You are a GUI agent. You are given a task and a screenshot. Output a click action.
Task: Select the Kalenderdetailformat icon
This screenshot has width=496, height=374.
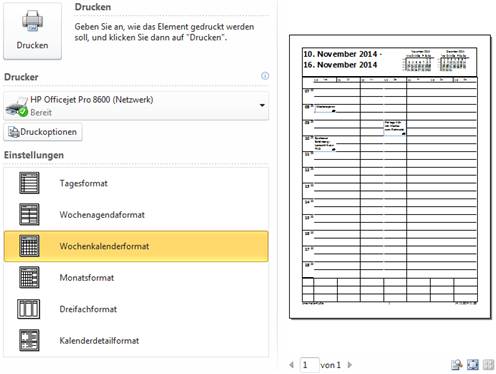coord(29,340)
